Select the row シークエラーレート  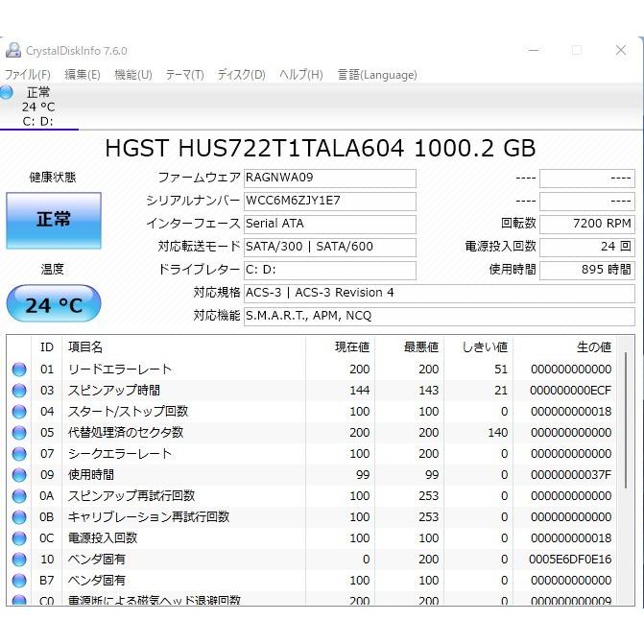312,454
